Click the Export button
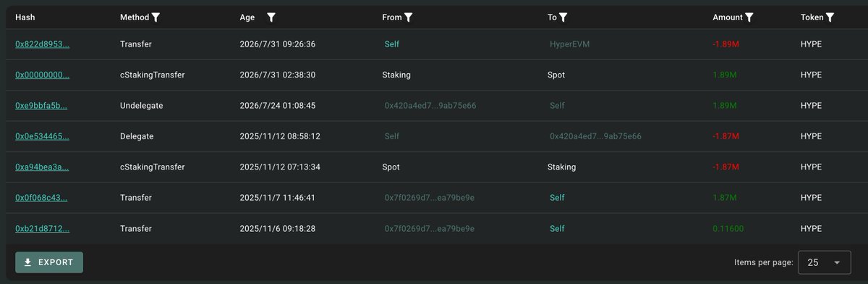Image resolution: width=868 pixels, height=284 pixels. click(x=49, y=262)
